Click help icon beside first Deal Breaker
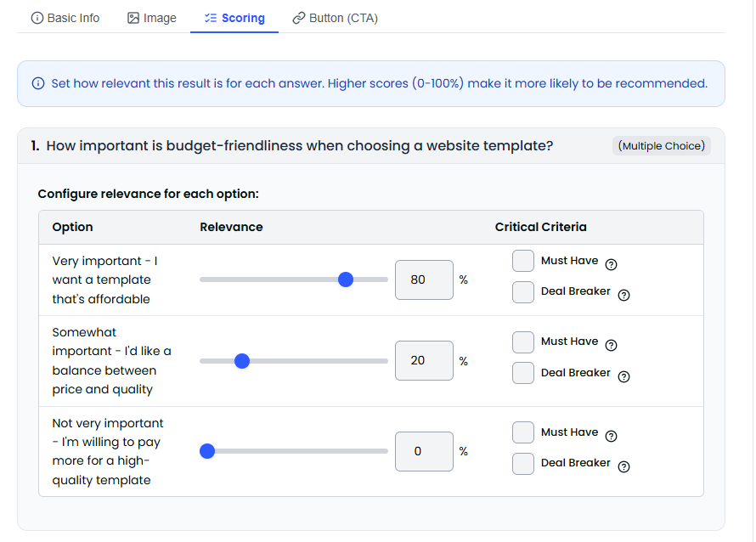The image size is (756, 542). [623, 295]
